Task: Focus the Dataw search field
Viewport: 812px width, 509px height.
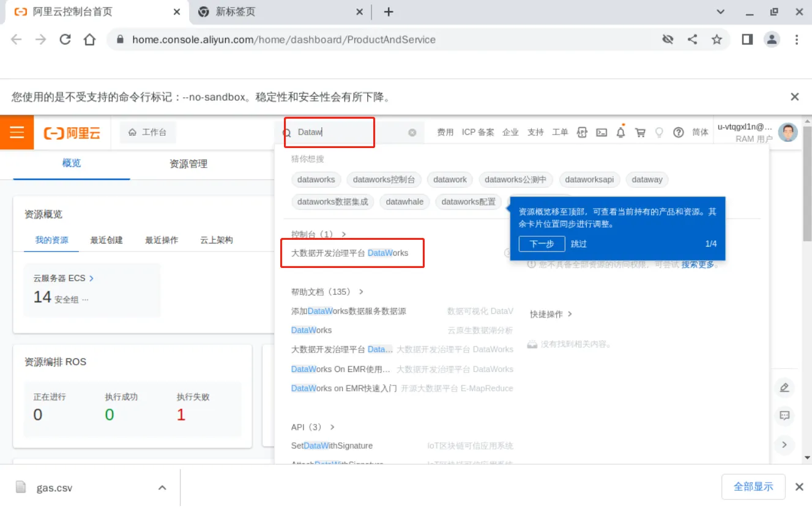Action: (349, 132)
